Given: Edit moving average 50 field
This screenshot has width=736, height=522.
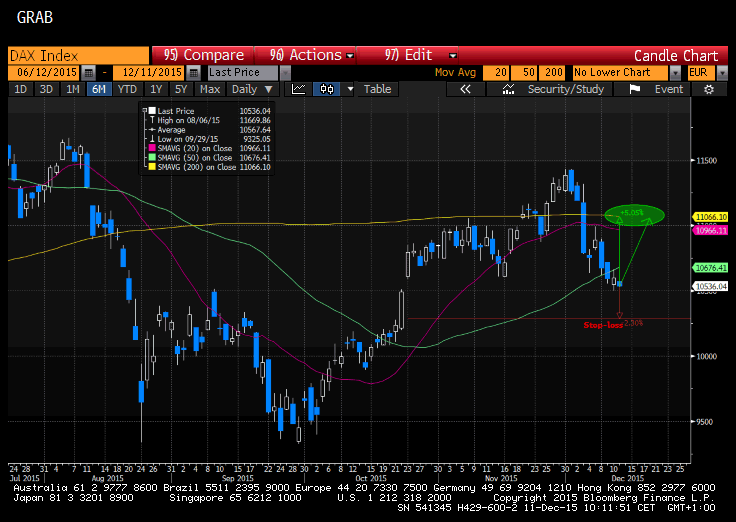Looking at the screenshot, I should (x=524, y=73).
